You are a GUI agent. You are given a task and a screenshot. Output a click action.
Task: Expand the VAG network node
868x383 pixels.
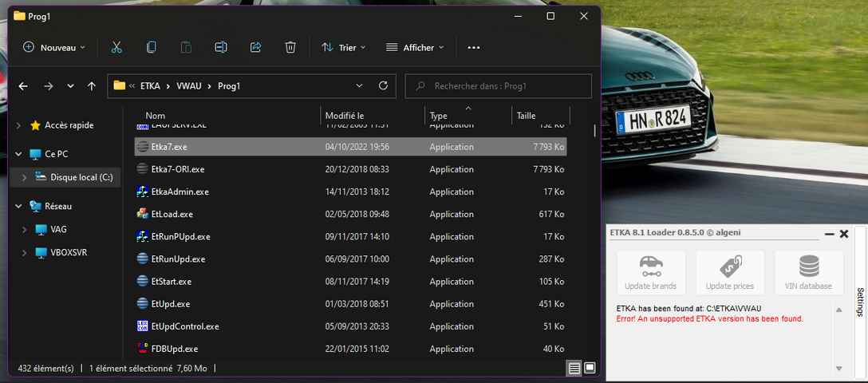tap(24, 229)
